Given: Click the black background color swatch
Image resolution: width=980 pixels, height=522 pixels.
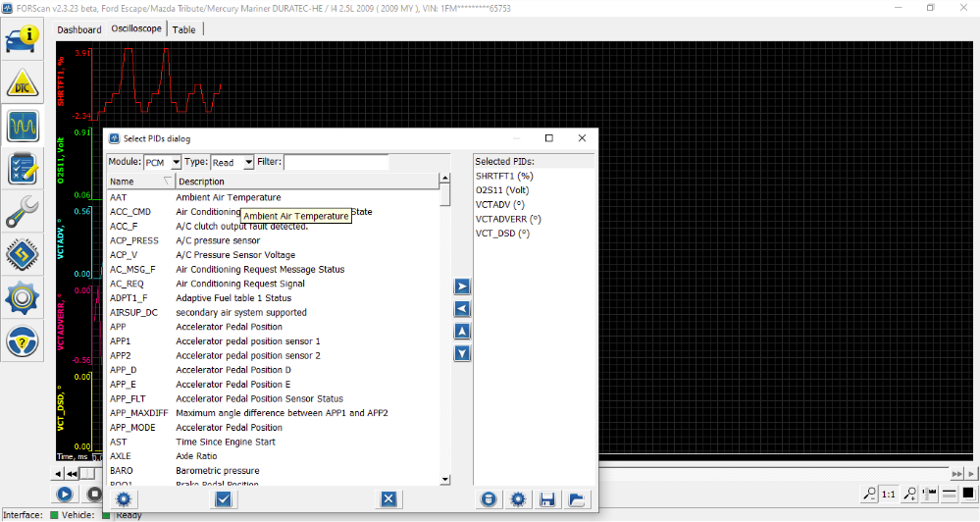Looking at the screenshot, I should tap(968, 494).
